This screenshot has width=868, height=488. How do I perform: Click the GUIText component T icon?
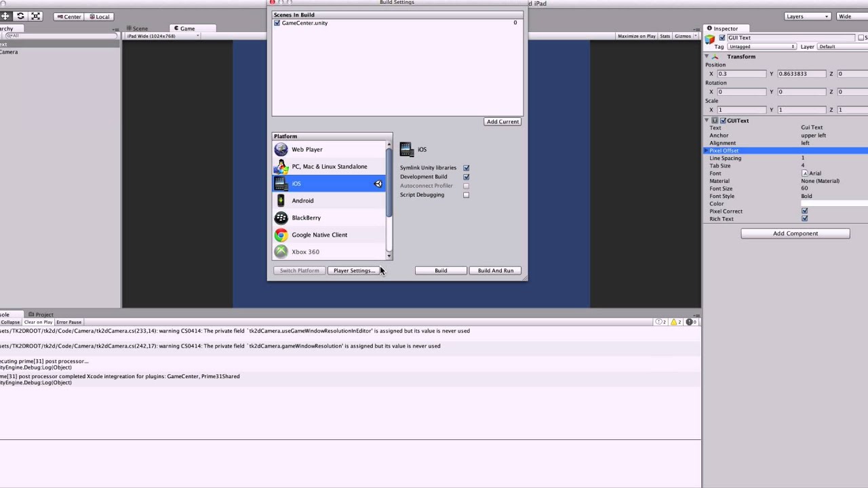[715, 121]
